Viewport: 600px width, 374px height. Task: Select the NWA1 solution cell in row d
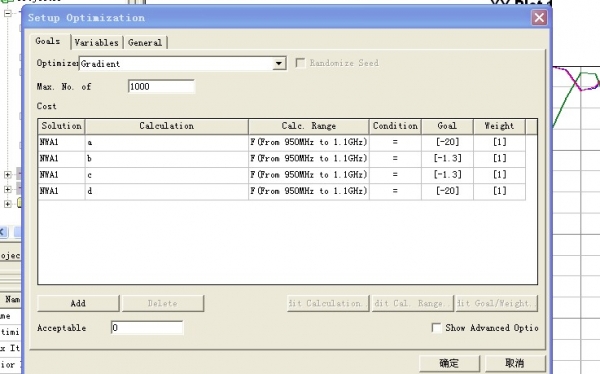(61, 191)
